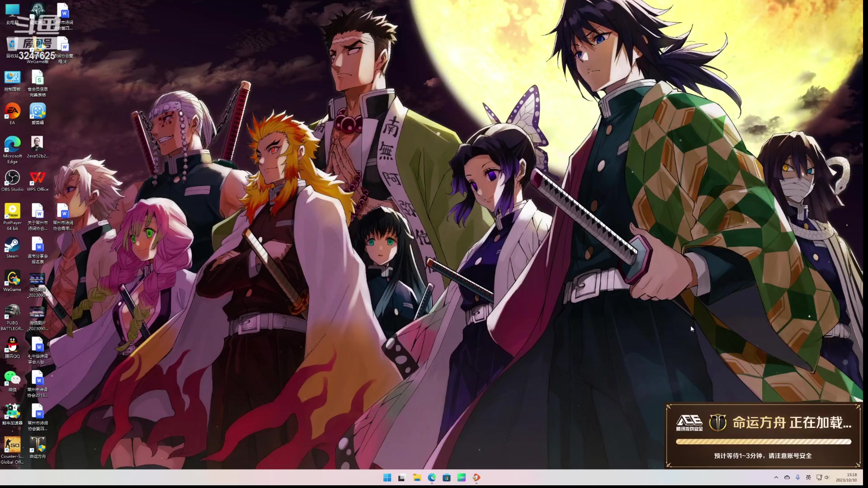
Task: Open the 省会员信息完善表格 spreadsheet file
Action: 38,84
